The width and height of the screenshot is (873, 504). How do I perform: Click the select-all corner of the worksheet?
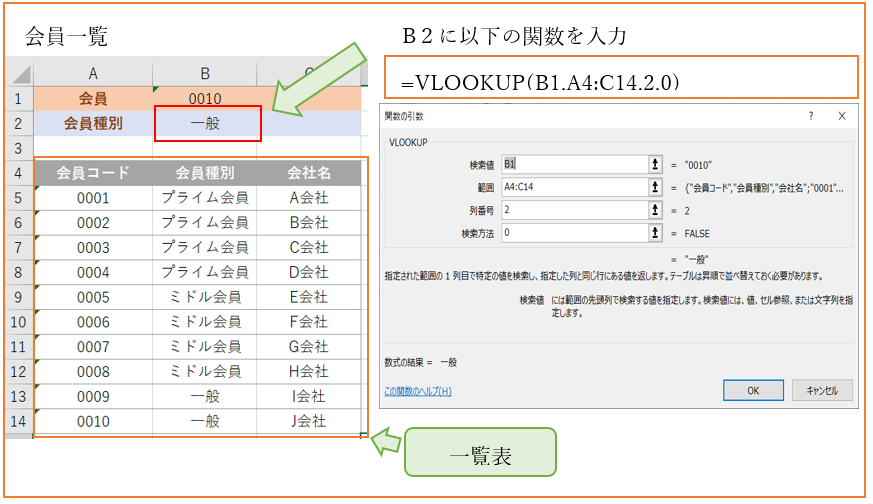18,75
